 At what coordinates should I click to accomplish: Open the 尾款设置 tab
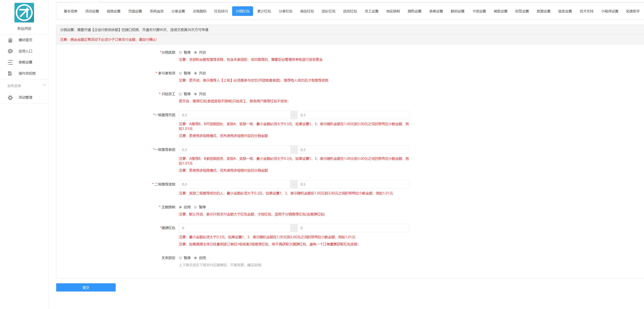(500, 11)
